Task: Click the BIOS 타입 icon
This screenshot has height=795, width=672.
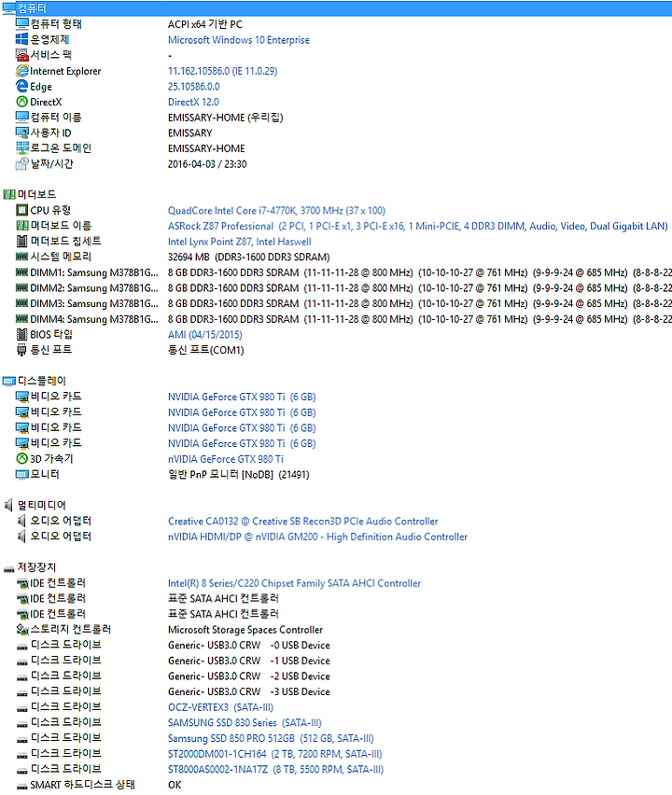Action: pyautogui.click(x=21, y=335)
